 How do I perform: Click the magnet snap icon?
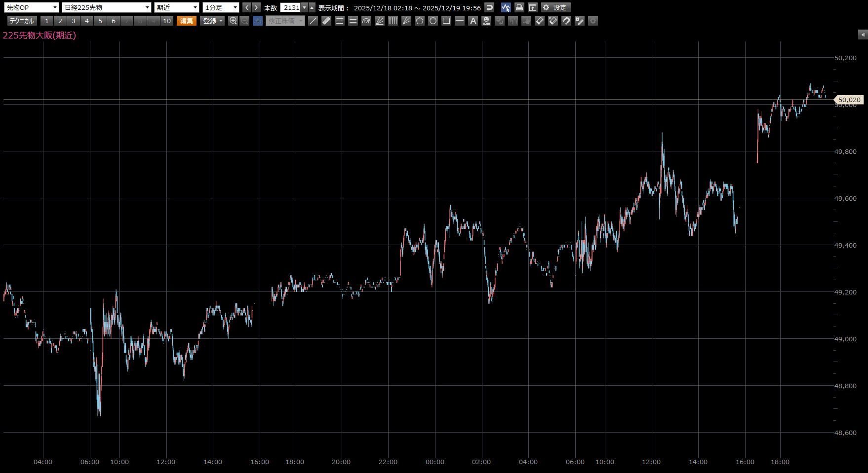pyautogui.click(x=566, y=21)
